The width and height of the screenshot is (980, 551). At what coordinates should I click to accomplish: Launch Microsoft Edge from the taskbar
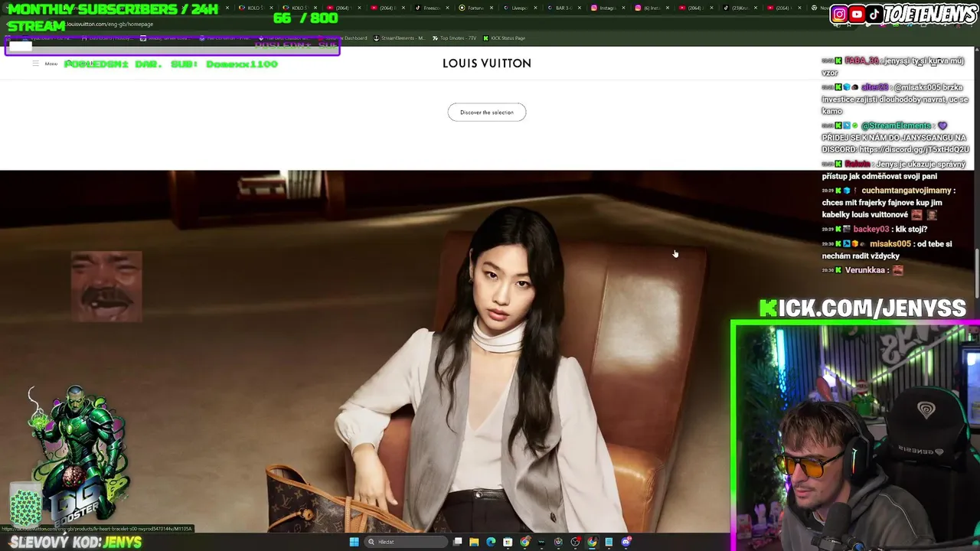491,542
